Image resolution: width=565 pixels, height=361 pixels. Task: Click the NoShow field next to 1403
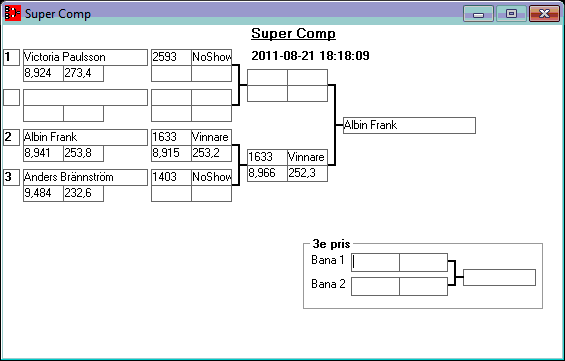coord(212,177)
